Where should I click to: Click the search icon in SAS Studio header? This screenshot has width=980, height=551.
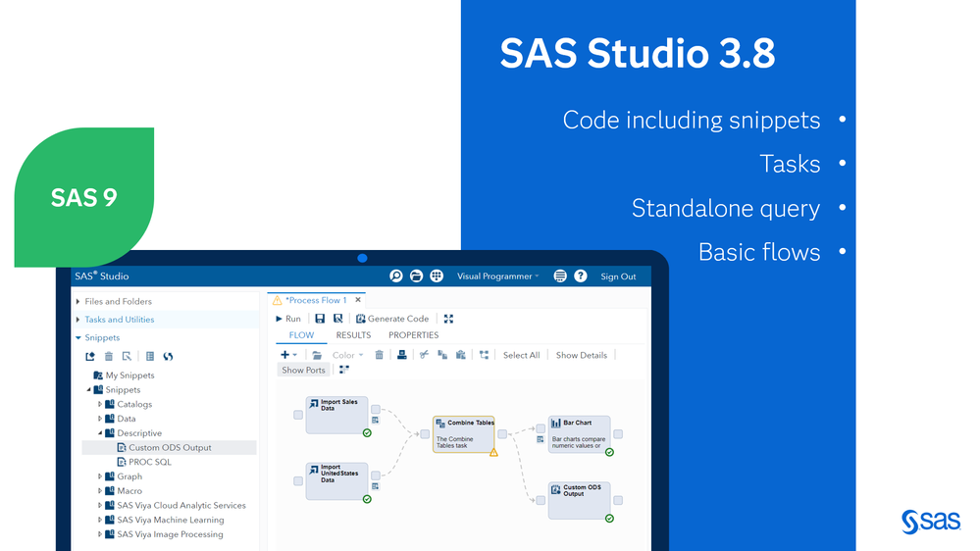pyautogui.click(x=395, y=276)
